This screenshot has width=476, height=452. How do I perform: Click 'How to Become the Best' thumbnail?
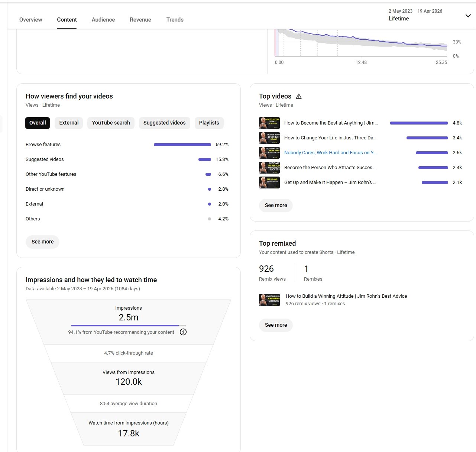[269, 123]
